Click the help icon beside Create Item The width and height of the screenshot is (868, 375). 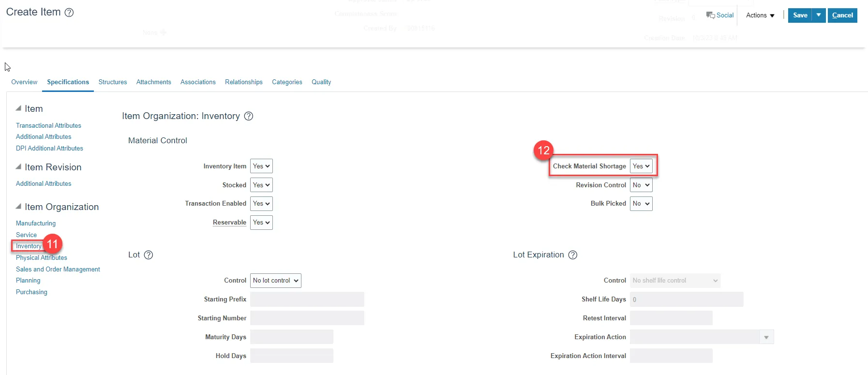(69, 13)
